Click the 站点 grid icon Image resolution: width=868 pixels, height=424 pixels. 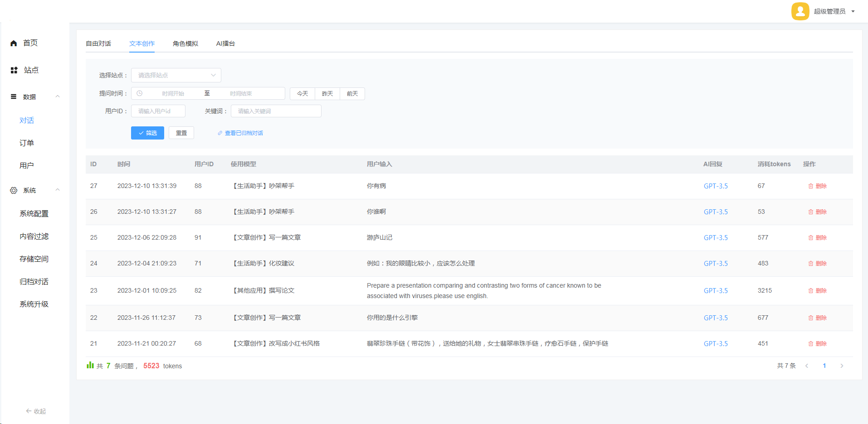tap(14, 70)
